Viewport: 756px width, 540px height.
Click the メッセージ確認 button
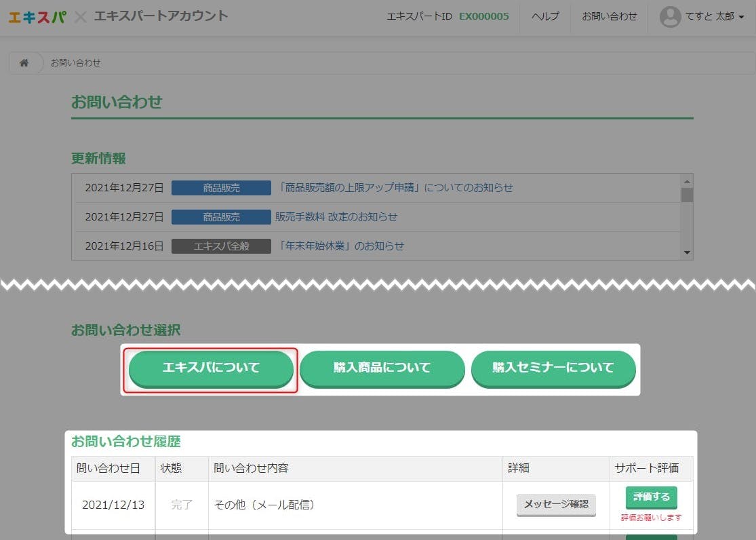pos(556,505)
